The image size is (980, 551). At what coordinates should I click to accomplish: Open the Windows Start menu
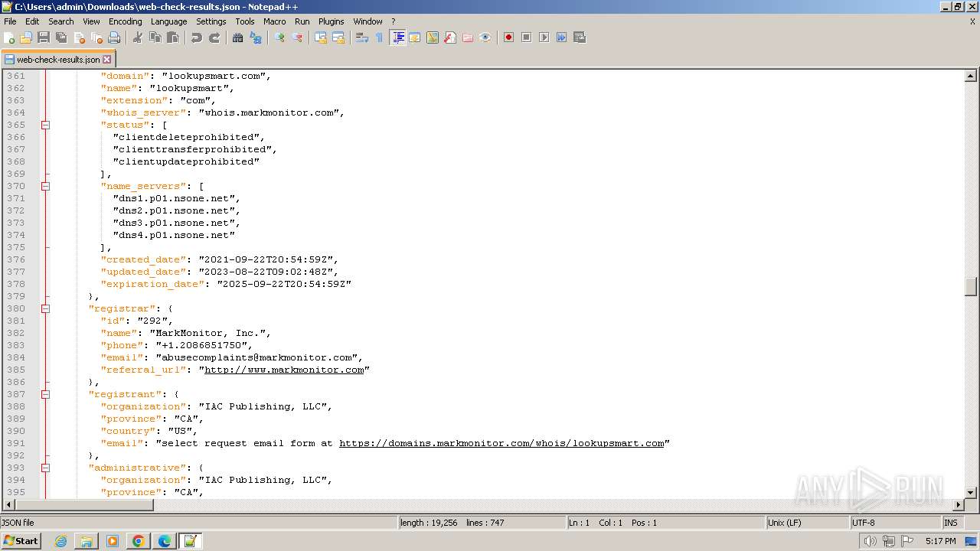tap(21, 540)
